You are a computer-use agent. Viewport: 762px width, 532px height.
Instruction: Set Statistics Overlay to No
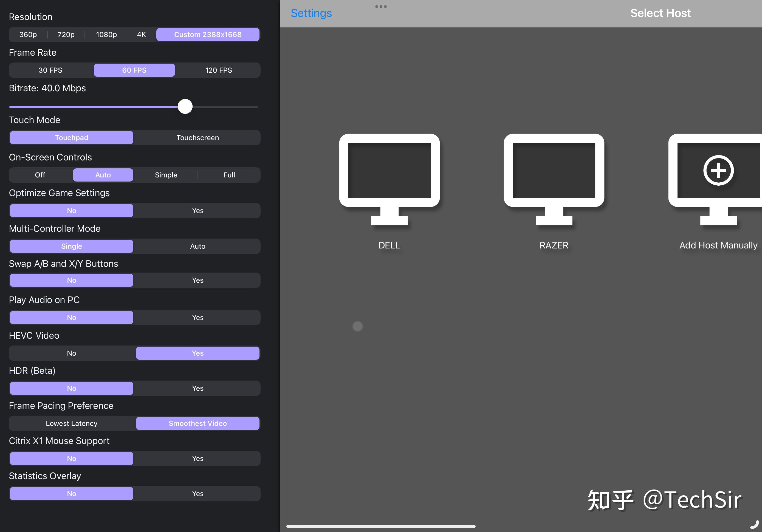pyautogui.click(x=71, y=494)
